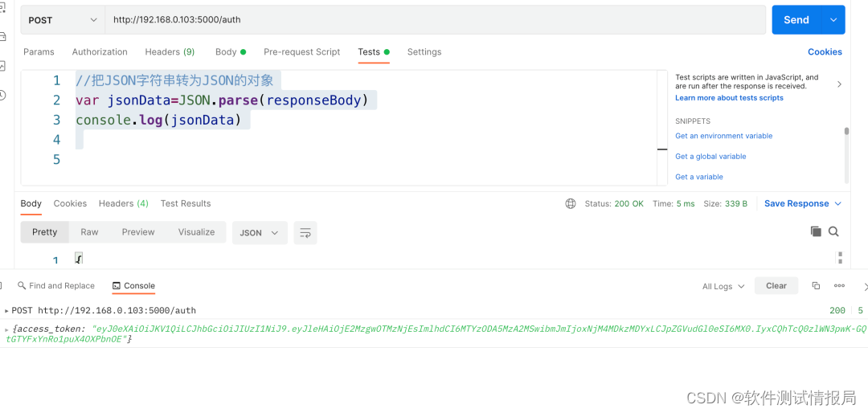This screenshot has height=413, width=868.
Task: Switch to the Authorization tab
Action: pos(100,52)
